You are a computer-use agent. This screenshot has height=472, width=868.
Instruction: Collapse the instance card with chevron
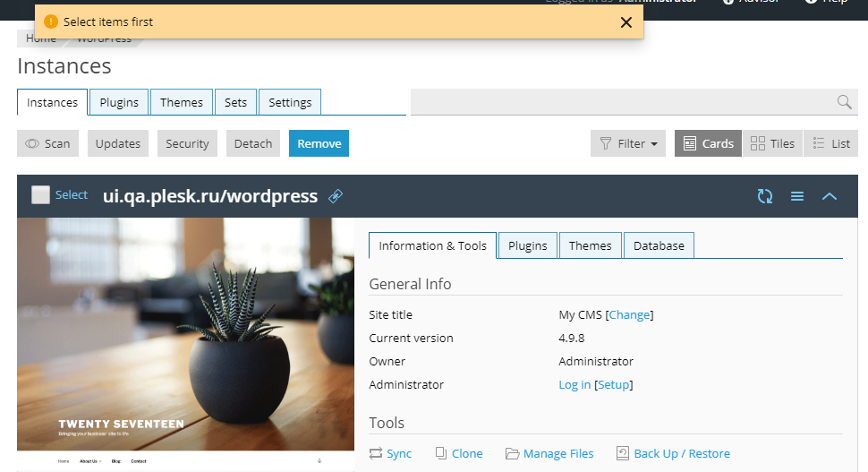[x=830, y=196]
